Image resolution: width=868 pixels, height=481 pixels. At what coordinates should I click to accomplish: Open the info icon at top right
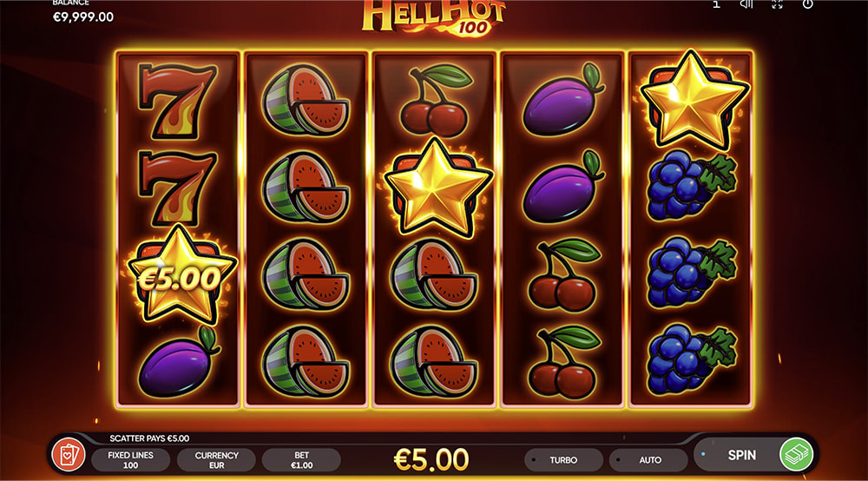point(716,3)
